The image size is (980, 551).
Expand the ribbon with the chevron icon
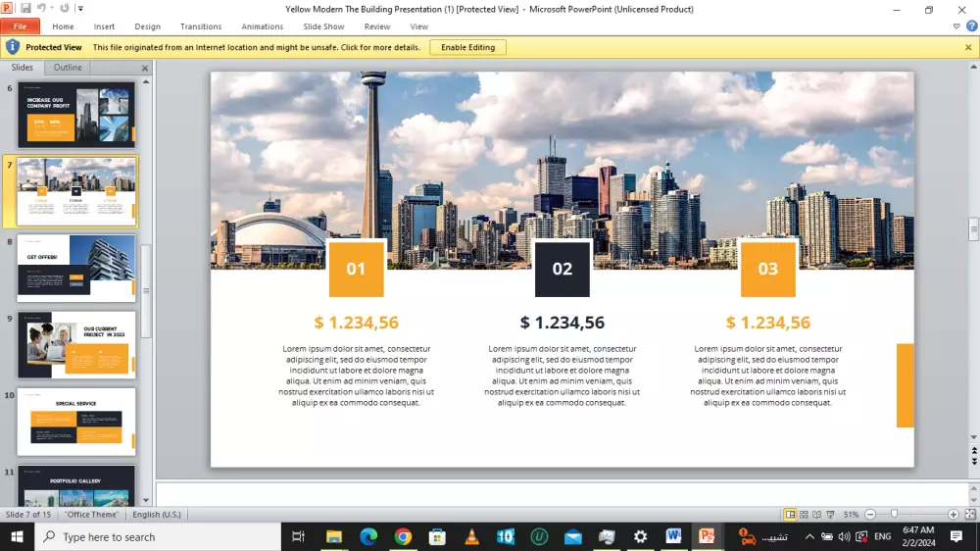[x=956, y=26]
